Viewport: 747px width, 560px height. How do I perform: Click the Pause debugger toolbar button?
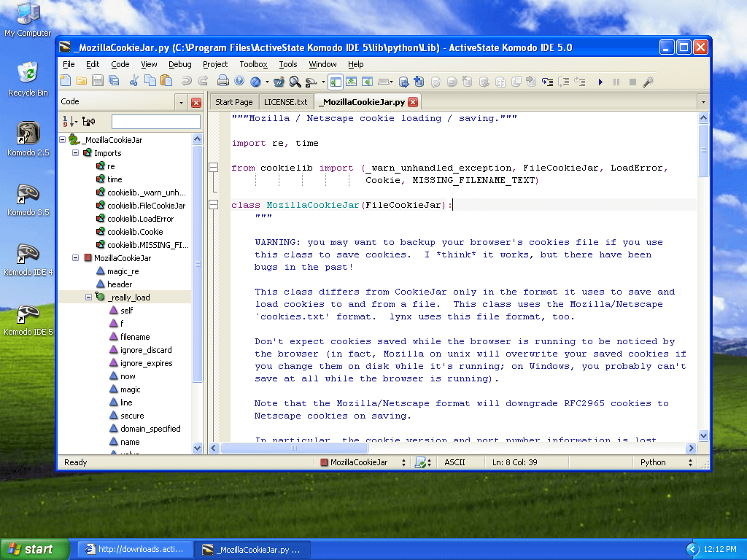616,82
